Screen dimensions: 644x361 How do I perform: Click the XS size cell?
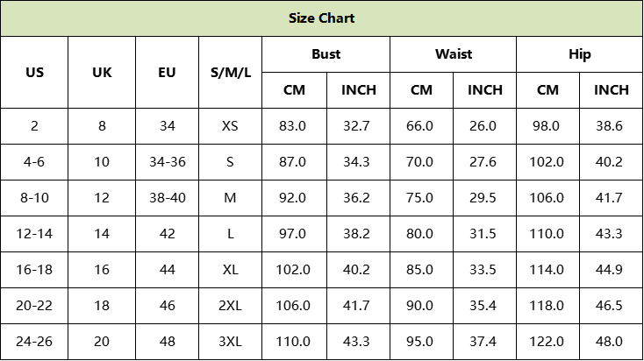(x=231, y=126)
